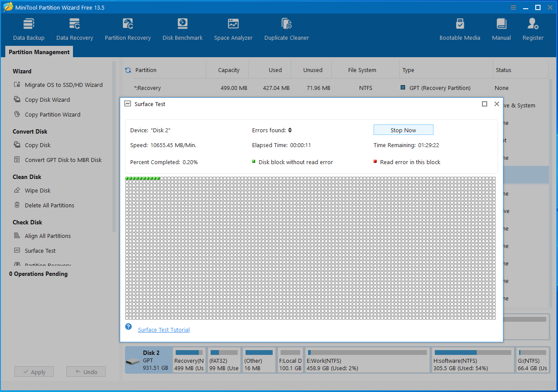558x392 pixels.
Task: Sort by Capacity column header
Action: 229,70
